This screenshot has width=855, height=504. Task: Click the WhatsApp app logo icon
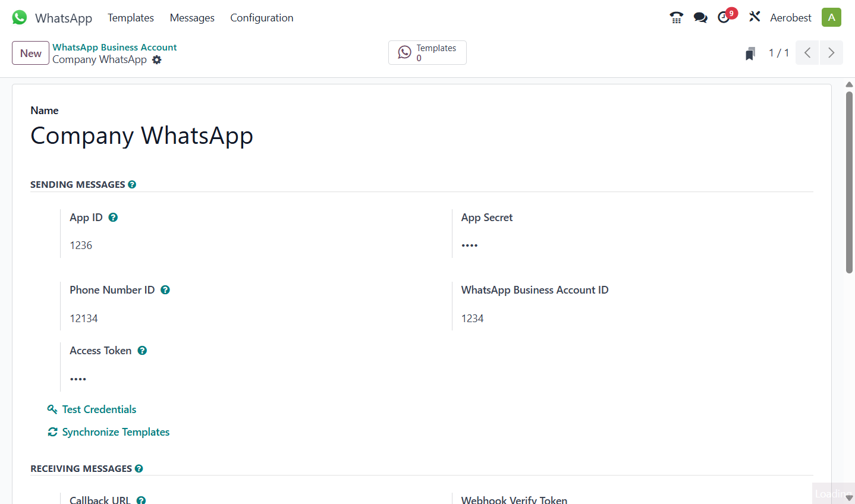click(x=20, y=17)
